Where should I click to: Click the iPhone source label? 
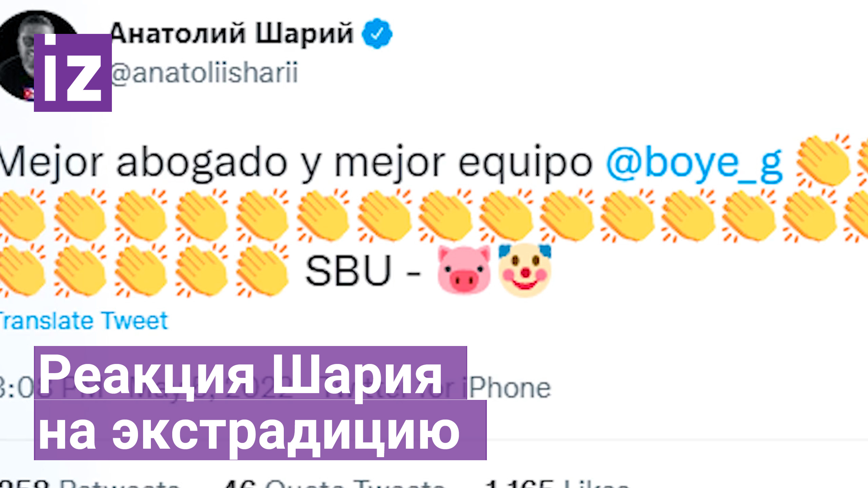pyautogui.click(x=509, y=388)
